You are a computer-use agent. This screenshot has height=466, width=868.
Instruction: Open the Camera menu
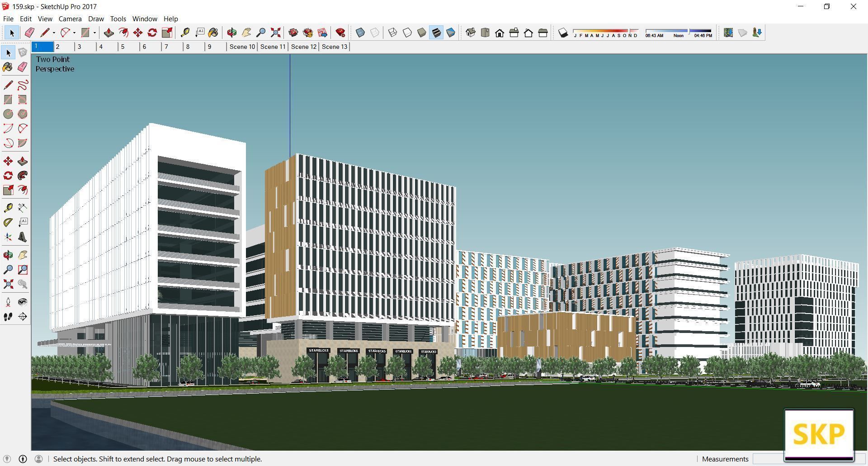point(70,19)
